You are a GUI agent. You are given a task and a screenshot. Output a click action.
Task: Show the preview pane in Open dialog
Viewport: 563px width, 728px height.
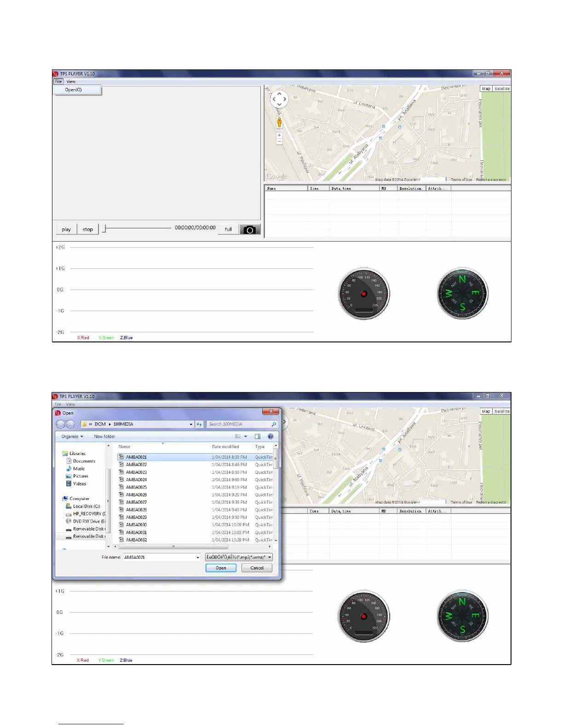[x=258, y=437]
